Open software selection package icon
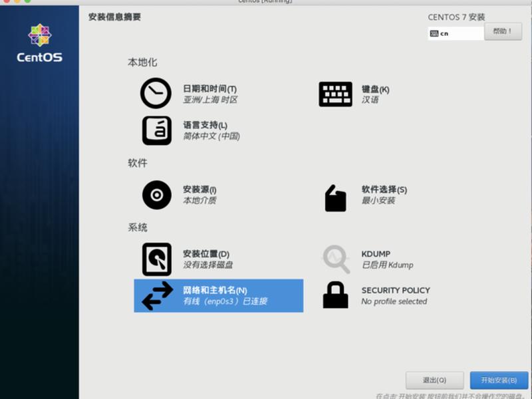Image resolution: width=532 pixels, height=399 pixels. tap(335, 198)
